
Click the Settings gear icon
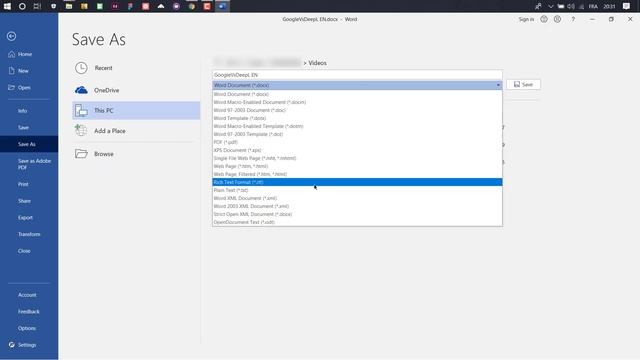[x=11, y=345]
